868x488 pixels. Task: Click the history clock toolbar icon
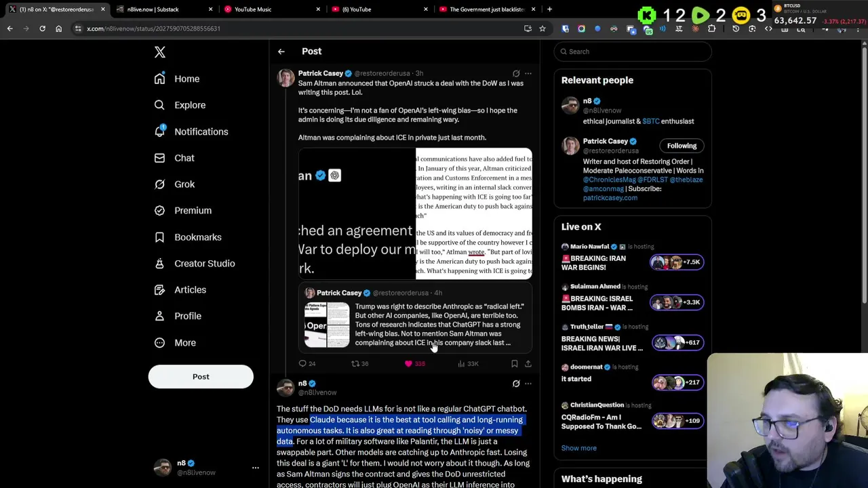click(x=736, y=28)
